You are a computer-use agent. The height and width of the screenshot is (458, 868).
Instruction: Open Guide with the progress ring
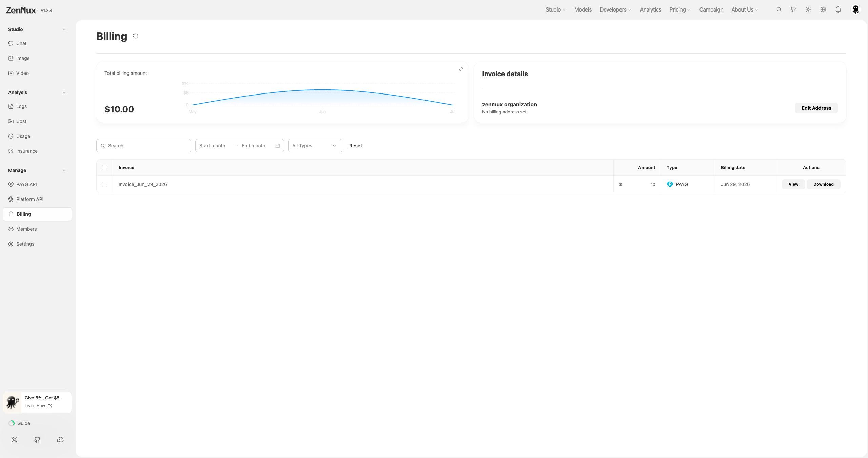tap(19, 423)
